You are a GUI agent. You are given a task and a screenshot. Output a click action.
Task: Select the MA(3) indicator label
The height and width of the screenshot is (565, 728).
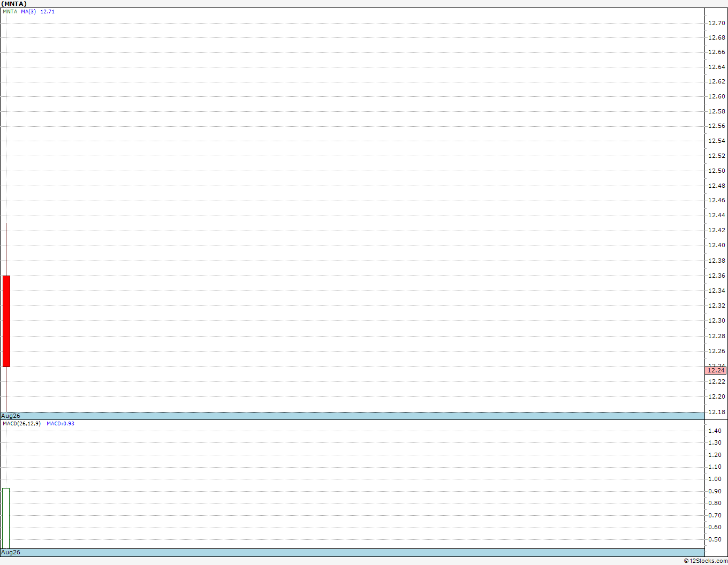[x=28, y=12]
